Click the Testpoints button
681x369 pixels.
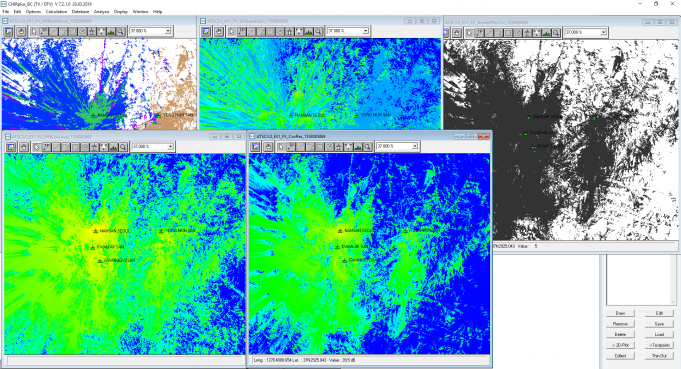(x=659, y=345)
